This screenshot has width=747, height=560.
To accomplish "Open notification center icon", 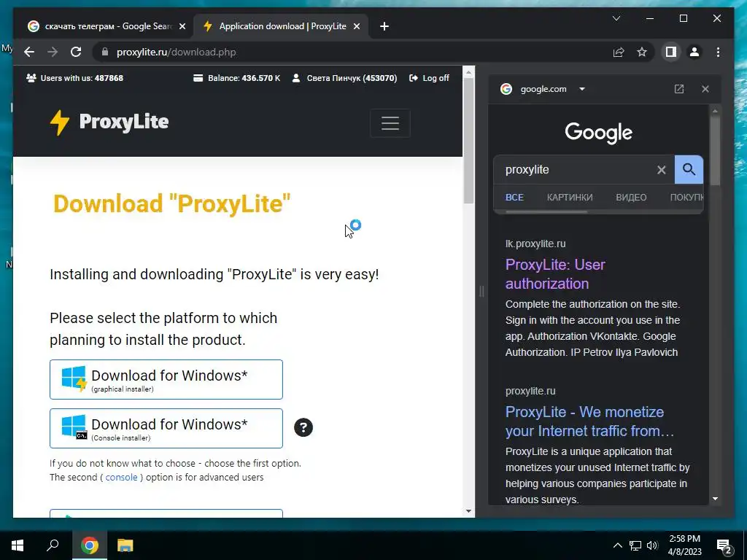I will 724,545.
